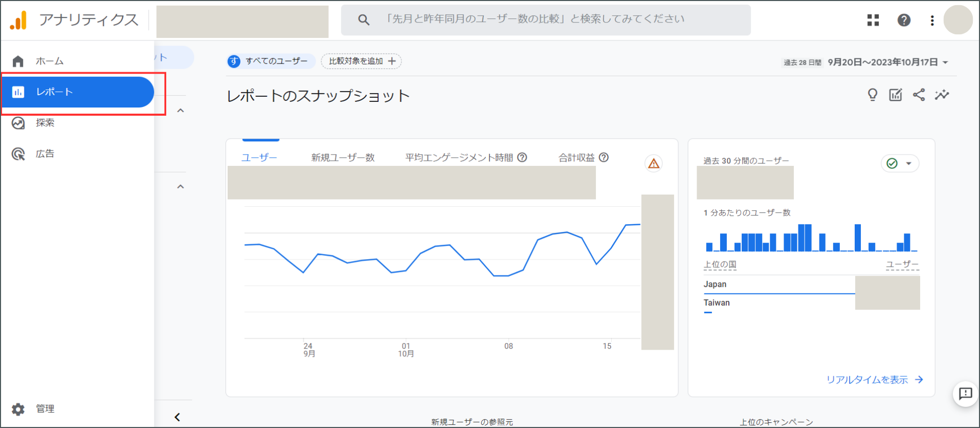The image size is (980, 428).
Task: Share this report via share icon
Action: tap(919, 95)
